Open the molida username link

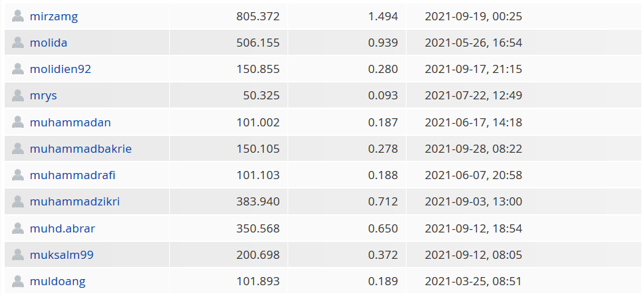click(49, 43)
